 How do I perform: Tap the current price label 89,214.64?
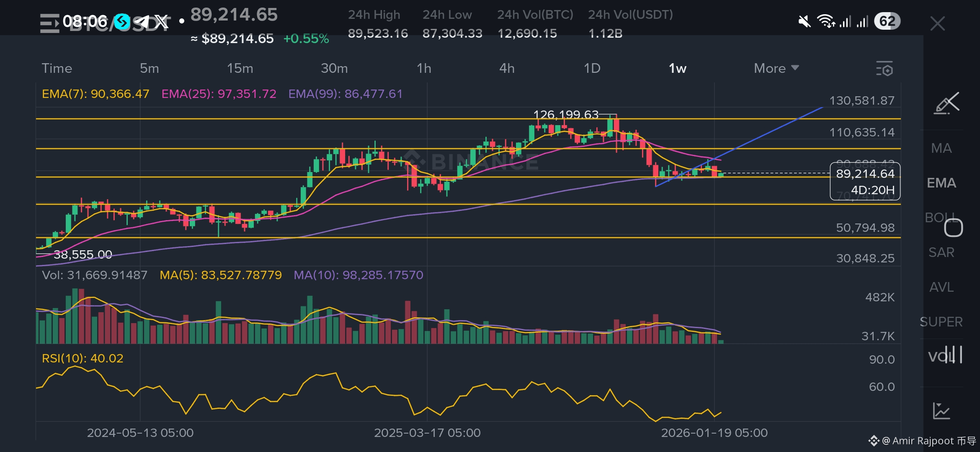point(865,174)
